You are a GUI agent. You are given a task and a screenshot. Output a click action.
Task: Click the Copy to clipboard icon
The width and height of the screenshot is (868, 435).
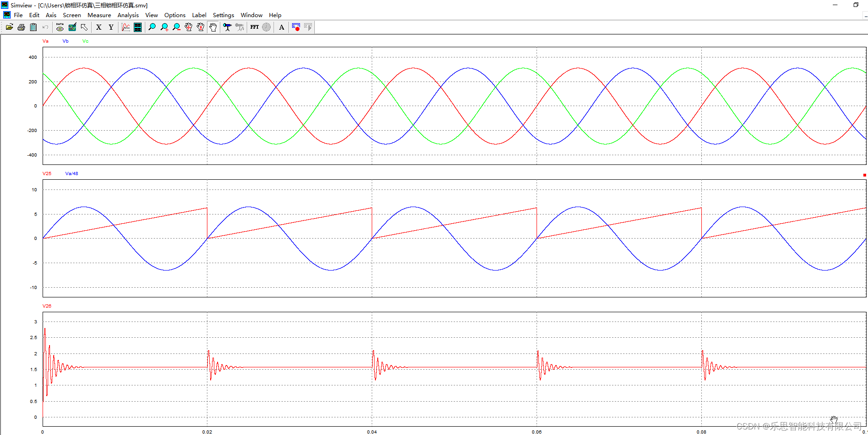pyautogui.click(x=33, y=27)
